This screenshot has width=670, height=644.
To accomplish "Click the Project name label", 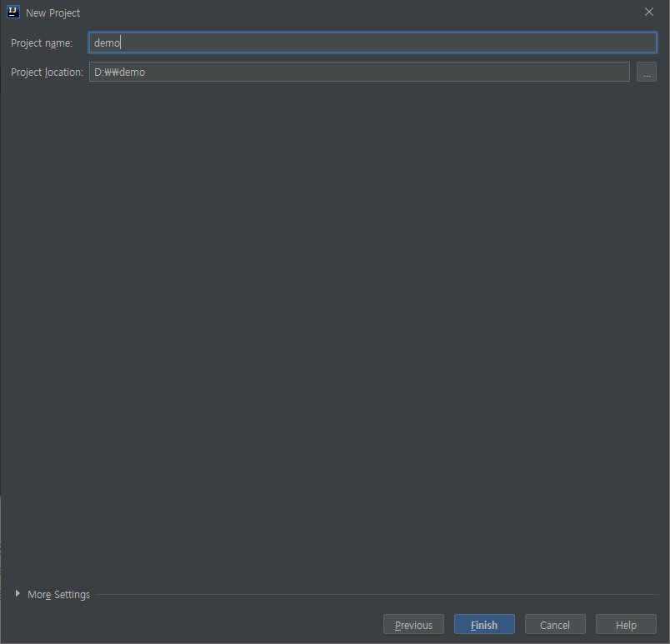I will [42, 43].
